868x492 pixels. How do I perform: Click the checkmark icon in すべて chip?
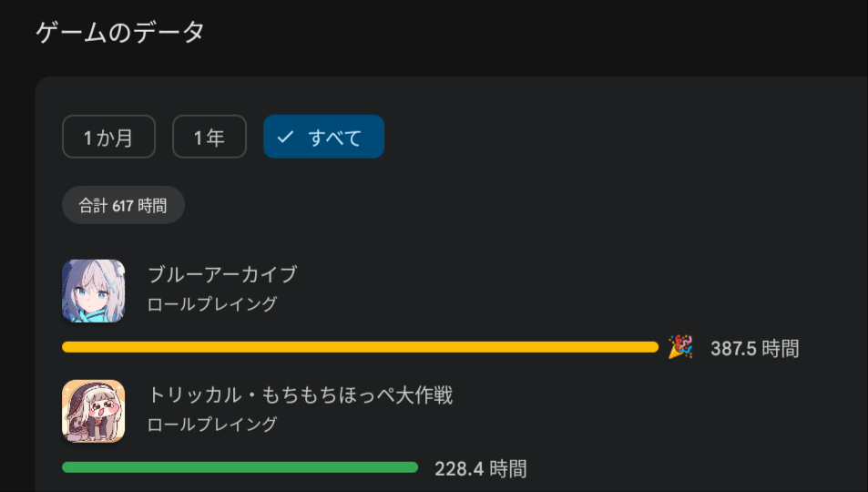(x=285, y=137)
